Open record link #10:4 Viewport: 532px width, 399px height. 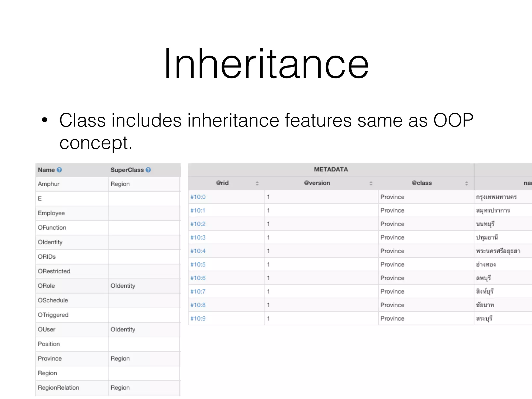point(198,251)
